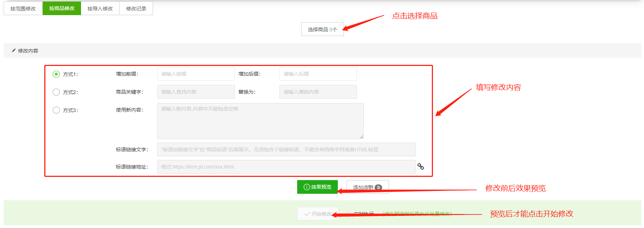Toggle the 定时执行 checkbox
This screenshot has width=644, height=228.
click(348, 214)
